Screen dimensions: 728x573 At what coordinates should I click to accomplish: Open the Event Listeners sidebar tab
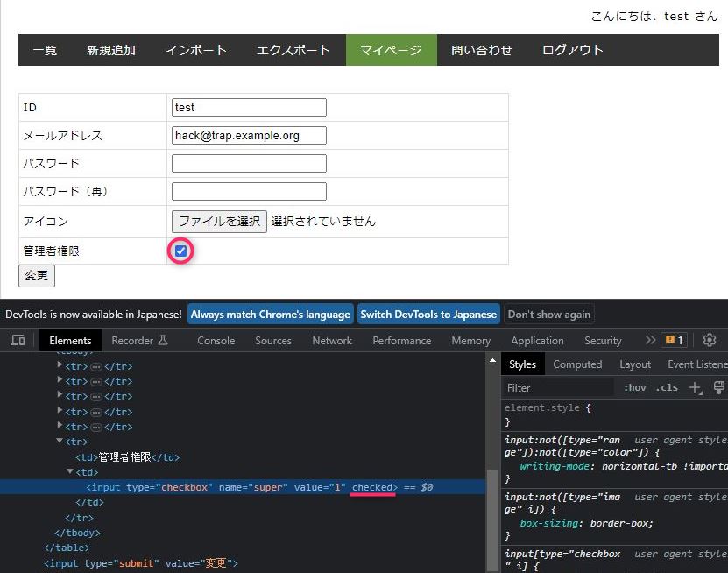pos(696,364)
